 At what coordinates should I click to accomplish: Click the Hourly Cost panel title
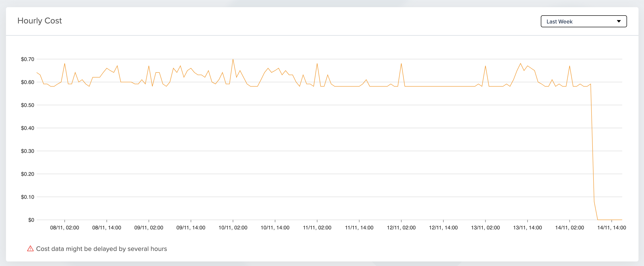click(40, 21)
